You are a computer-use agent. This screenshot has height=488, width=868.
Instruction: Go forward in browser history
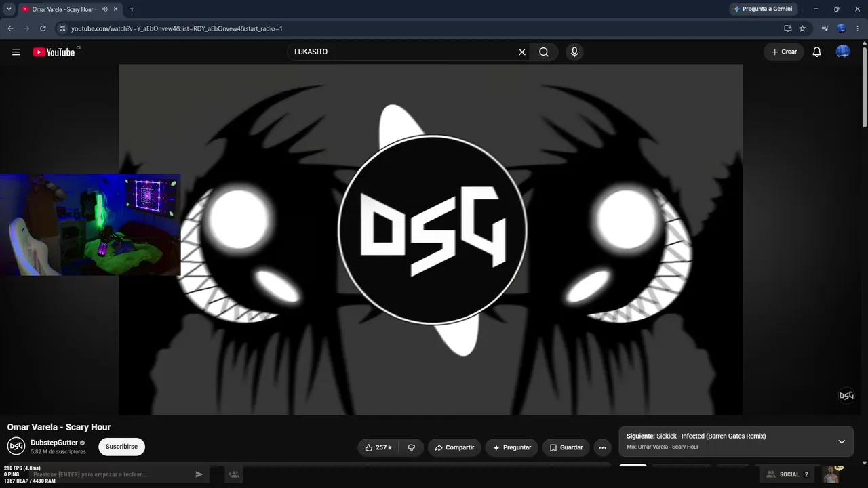(26, 28)
